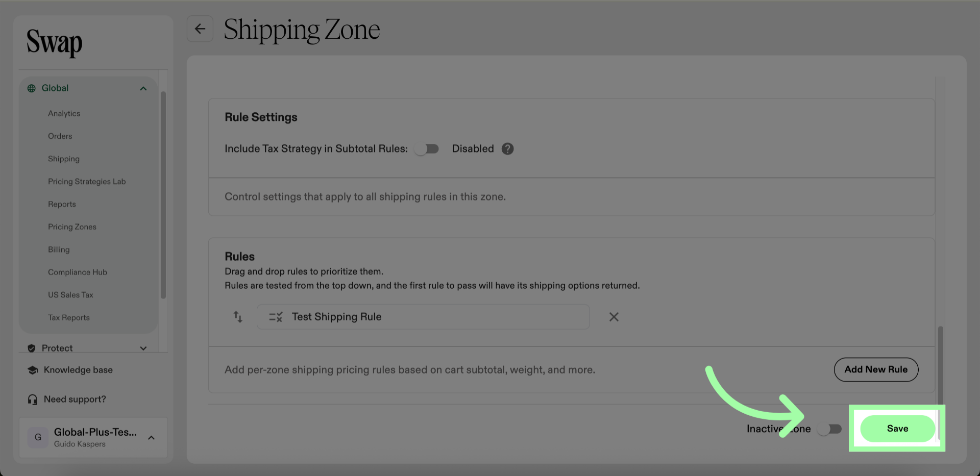980x476 pixels.
Task: Click the Knowledge base graduation cap icon
Action: (x=33, y=370)
